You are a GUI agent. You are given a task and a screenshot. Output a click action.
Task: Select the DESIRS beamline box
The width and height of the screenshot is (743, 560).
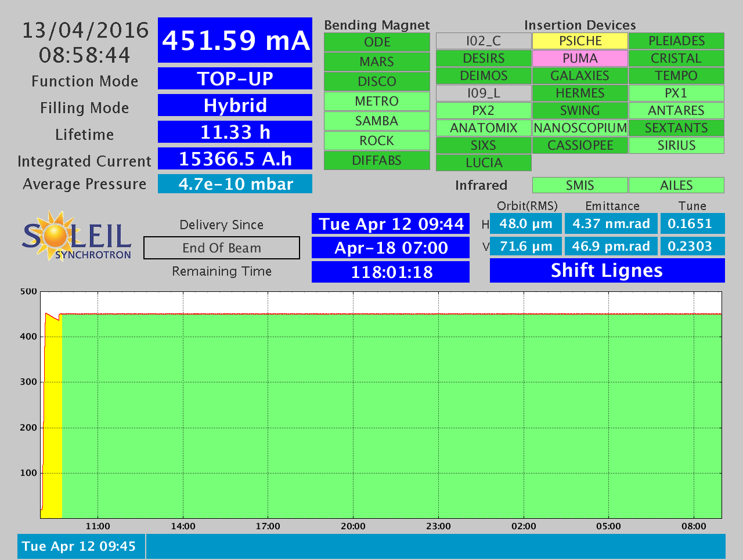(x=484, y=59)
